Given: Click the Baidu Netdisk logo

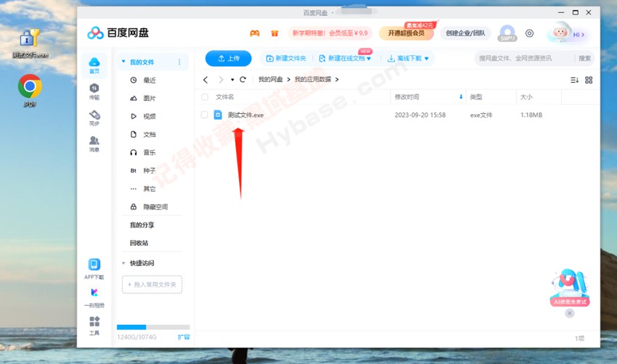Looking at the screenshot, I should pyautogui.click(x=118, y=33).
